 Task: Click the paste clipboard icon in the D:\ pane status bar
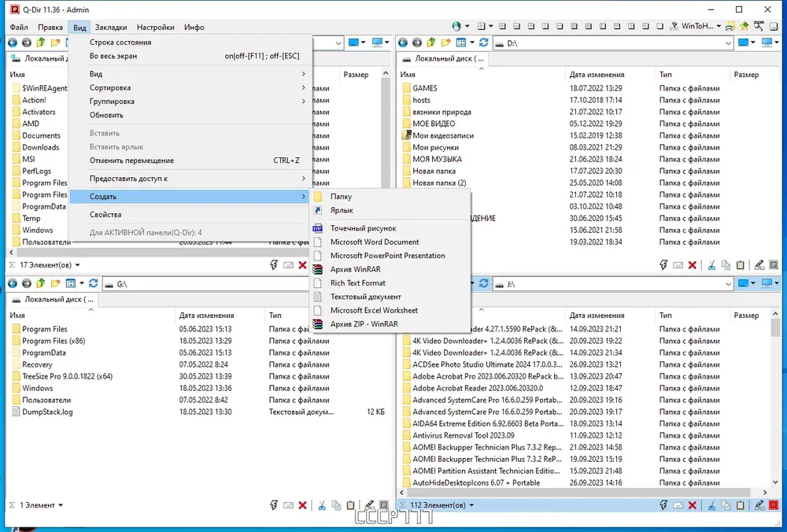pyautogui.click(x=740, y=265)
